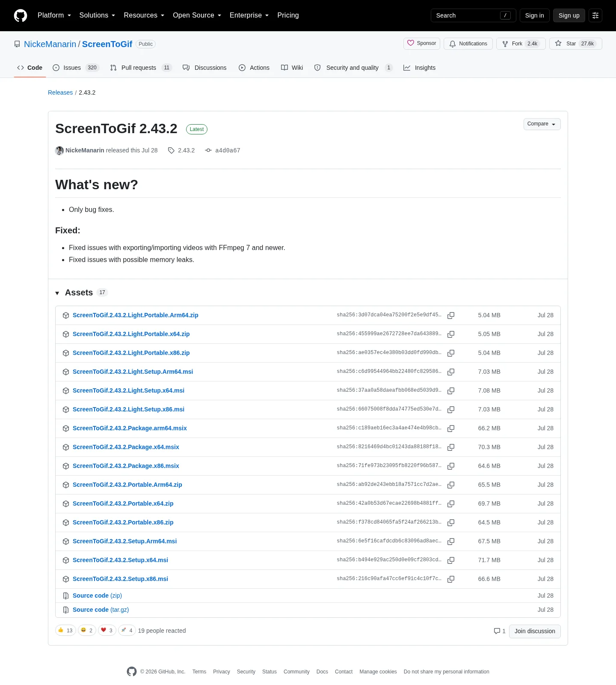React with thumbs up (13)
This screenshot has width=616, height=685.
coord(65,630)
